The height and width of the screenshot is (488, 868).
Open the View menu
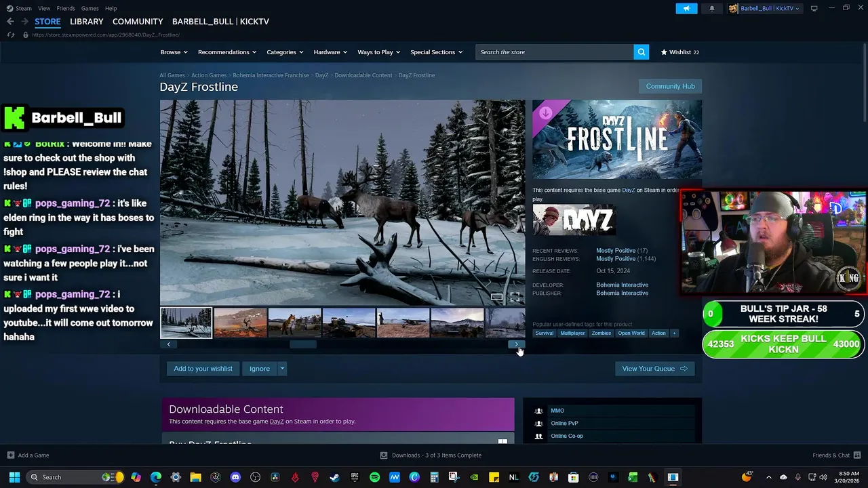[x=44, y=8]
